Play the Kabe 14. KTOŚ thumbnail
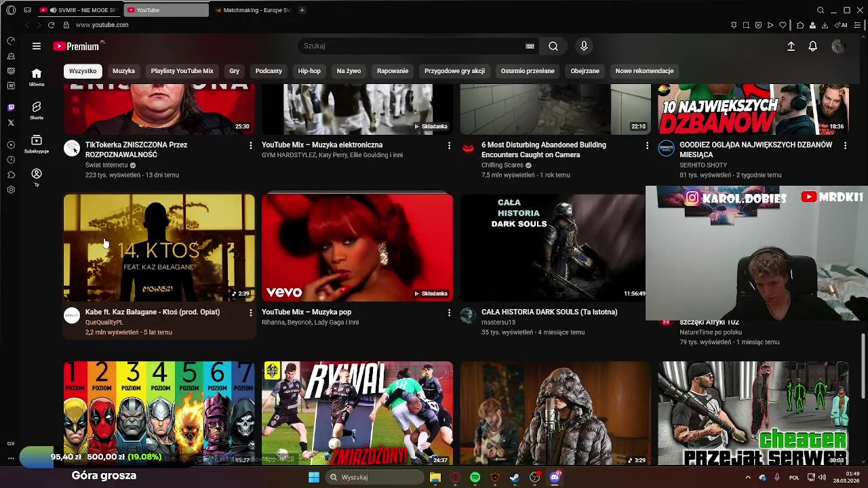 pos(159,247)
